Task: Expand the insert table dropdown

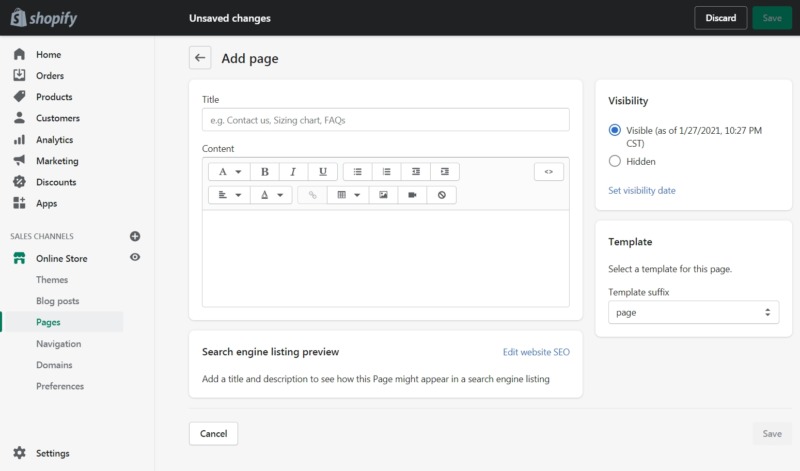Action: click(347, 195)
